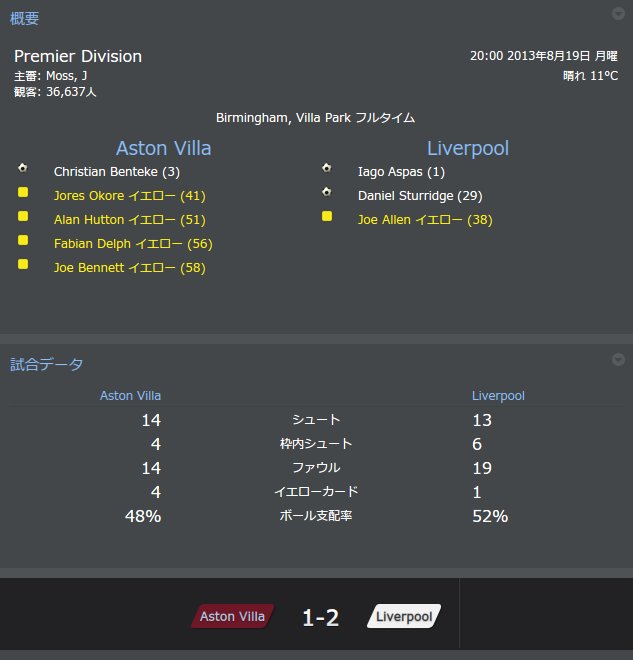Screen dimensions: 633x660
Task: Open the Liverpool team heading link
Action: (468, 148)
